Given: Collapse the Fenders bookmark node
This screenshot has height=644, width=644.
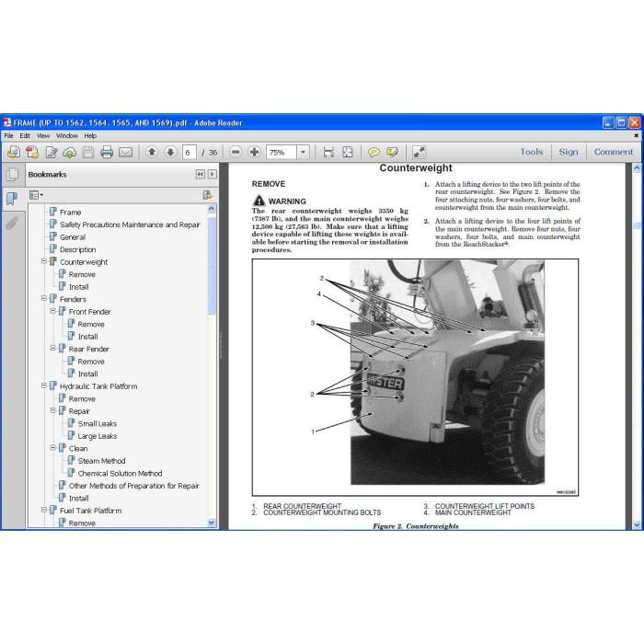Looking at the screenshot, I should click(43, 299).
